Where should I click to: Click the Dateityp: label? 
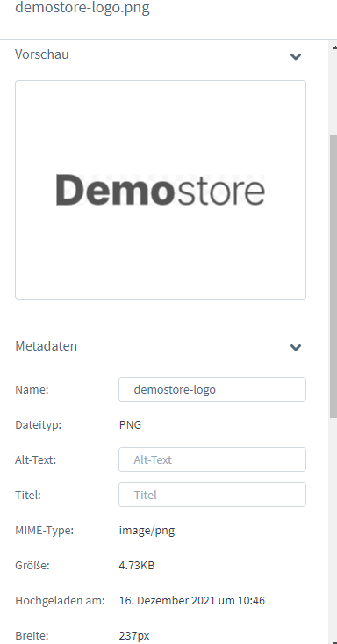(38, 425)
